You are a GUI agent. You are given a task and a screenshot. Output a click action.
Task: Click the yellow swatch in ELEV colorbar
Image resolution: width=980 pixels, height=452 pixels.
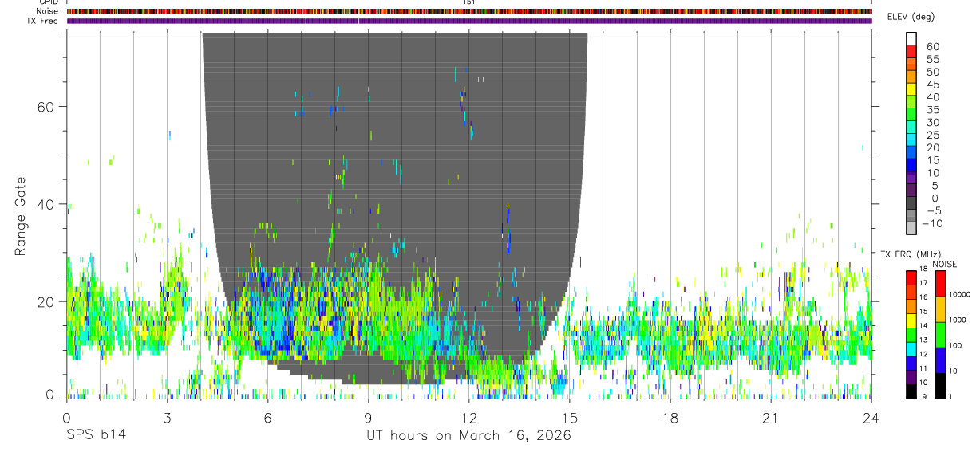[911, 88]
